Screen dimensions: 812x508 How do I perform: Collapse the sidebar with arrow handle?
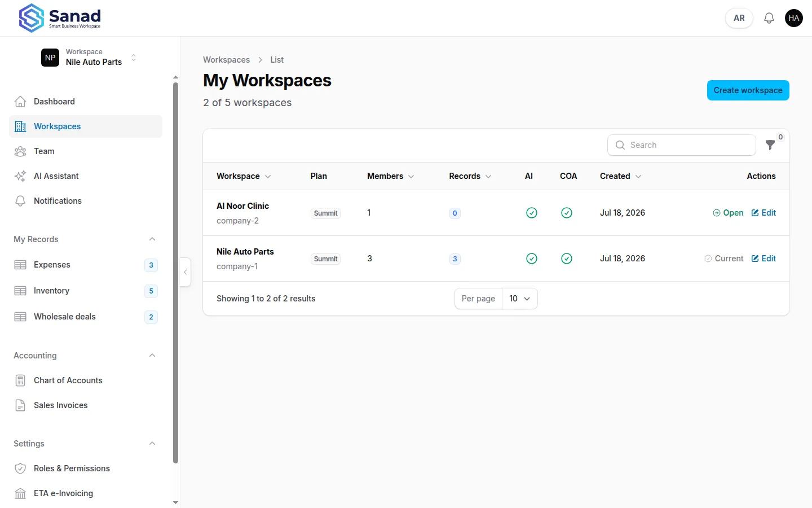tap(186, 272)
